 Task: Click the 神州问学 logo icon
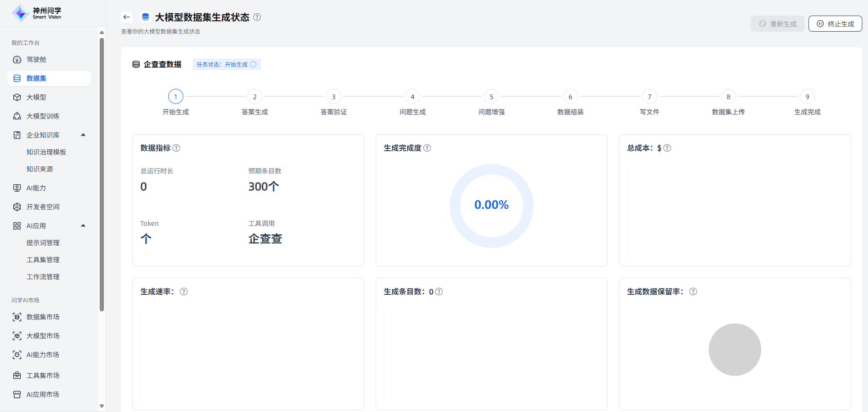click(x=20, y=13)
